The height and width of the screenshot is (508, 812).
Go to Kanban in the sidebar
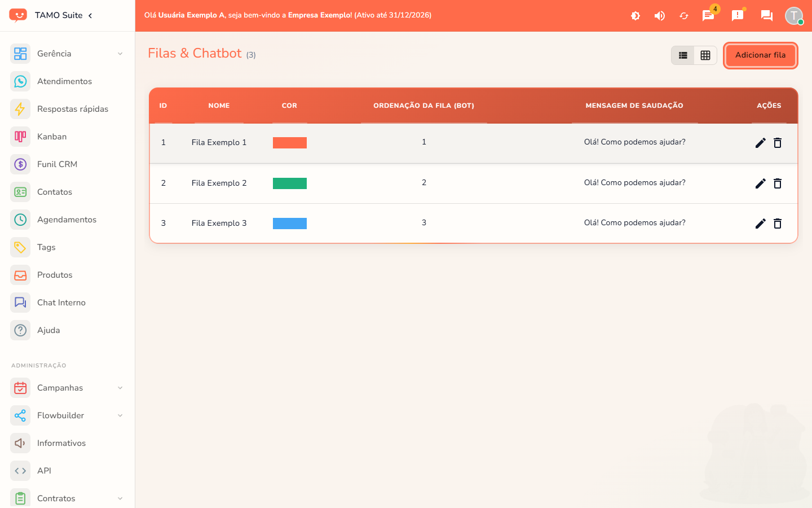click(67, 137)
